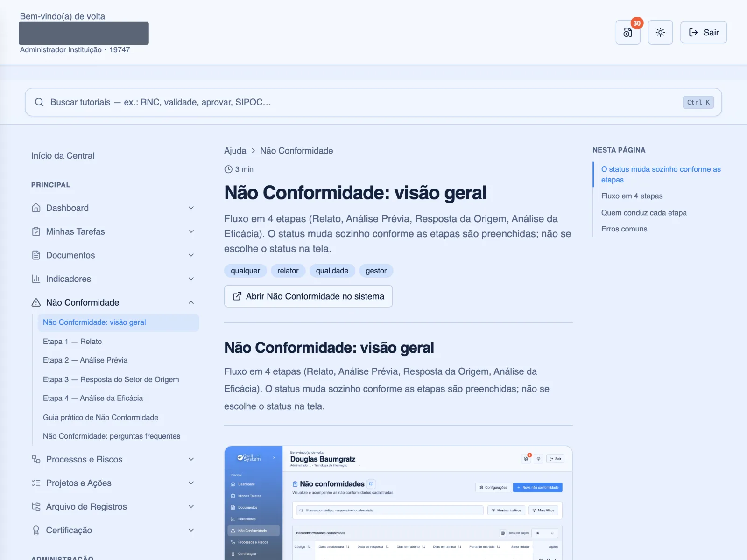Expand the Minhas Tarefas chevron
Screen dimensions: 747x560
point(191,231)
